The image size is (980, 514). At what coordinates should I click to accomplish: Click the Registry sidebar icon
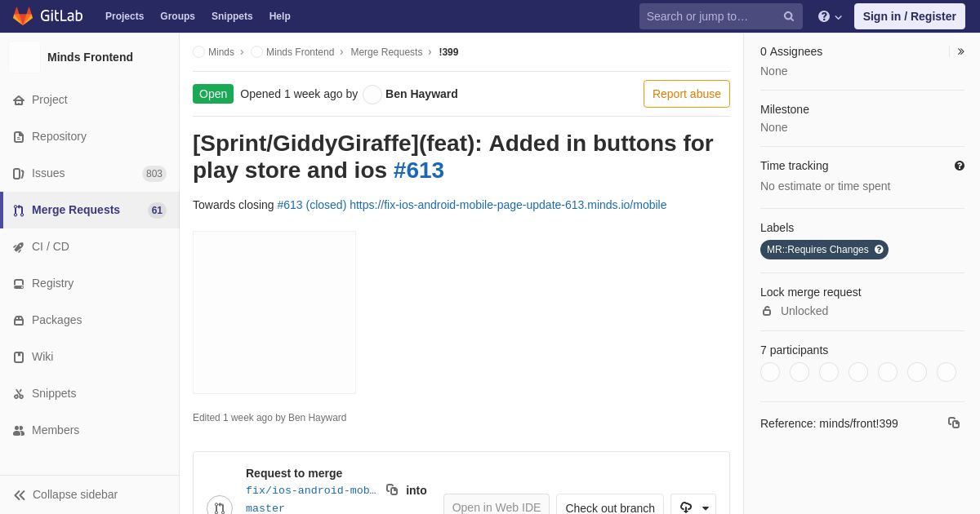[x=19, y=284]
